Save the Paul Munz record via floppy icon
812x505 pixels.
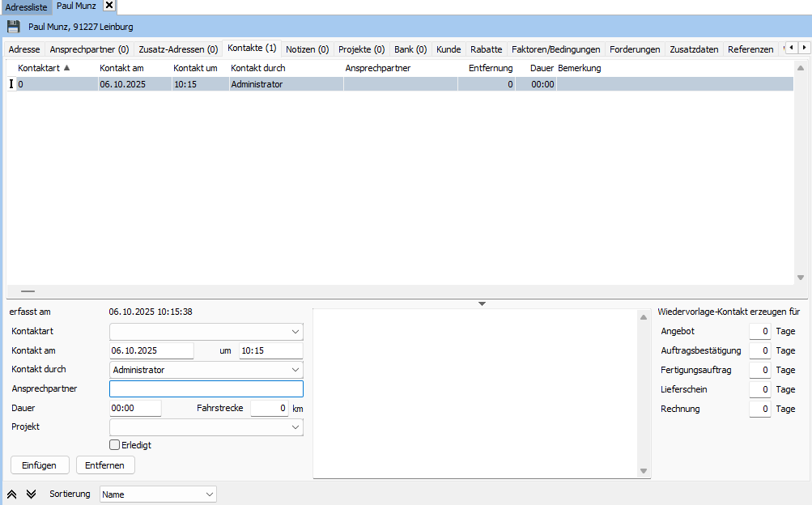click(12, 26)
